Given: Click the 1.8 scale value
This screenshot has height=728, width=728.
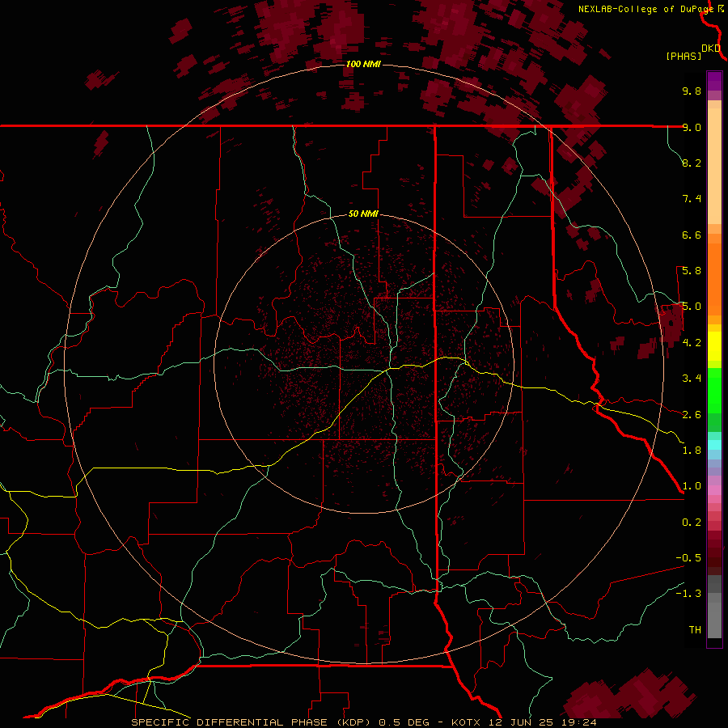Looking at the screenshot, I should click(x=692, y=451).
